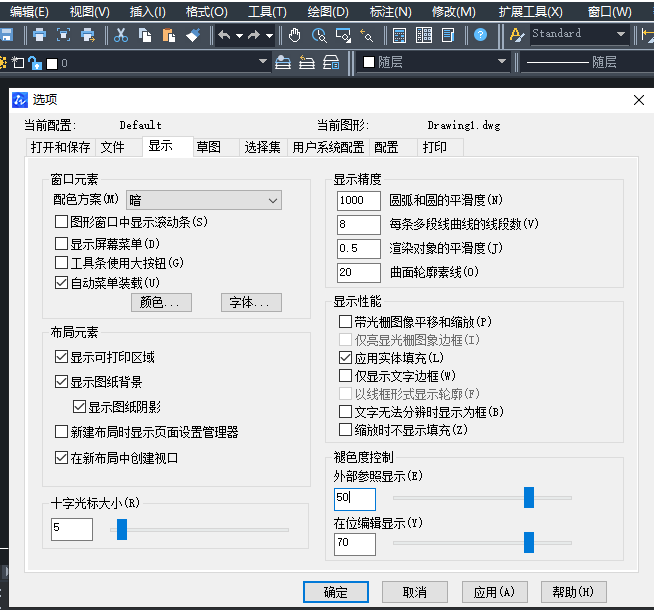Uncheck 显示可打印区域 option
Viewport: 654px width, 610px height.
coord(62,357)
